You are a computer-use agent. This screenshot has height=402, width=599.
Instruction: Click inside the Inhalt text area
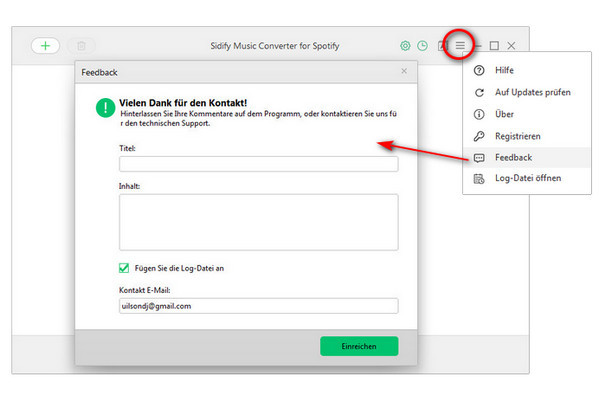259,222
